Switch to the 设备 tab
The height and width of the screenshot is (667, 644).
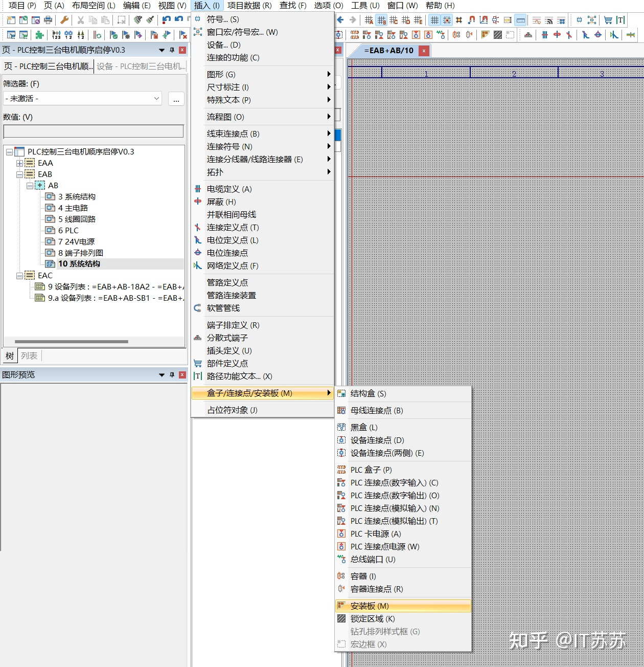[x=141, y=66]
